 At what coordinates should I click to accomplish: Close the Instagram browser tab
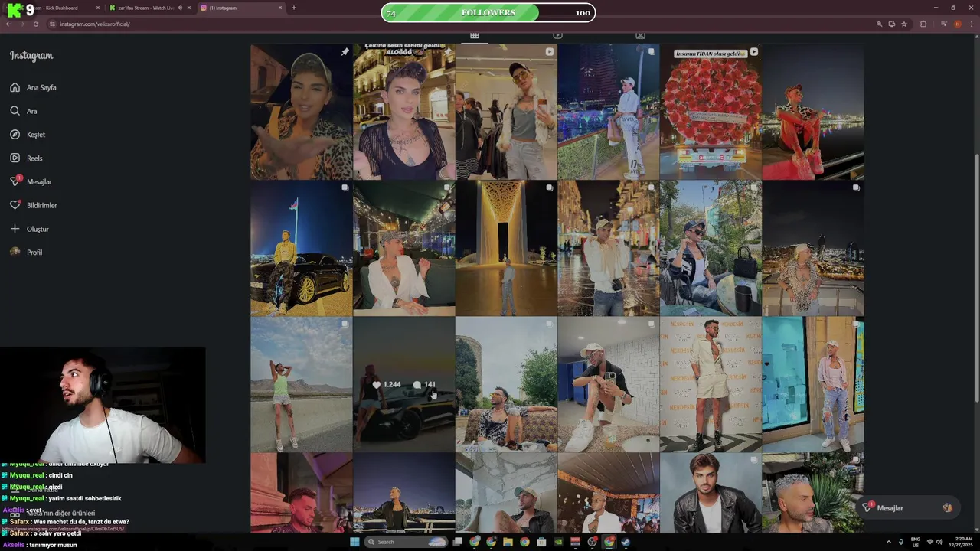point(280,8)
